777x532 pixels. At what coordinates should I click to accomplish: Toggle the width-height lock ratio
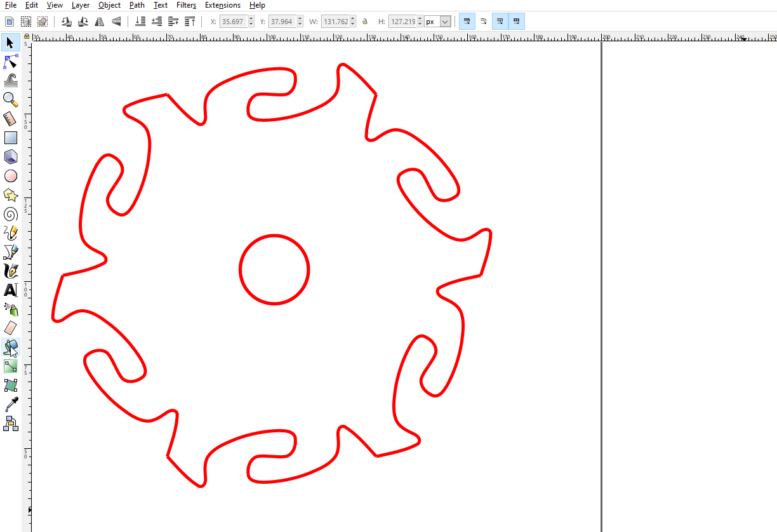coord(365,21)
